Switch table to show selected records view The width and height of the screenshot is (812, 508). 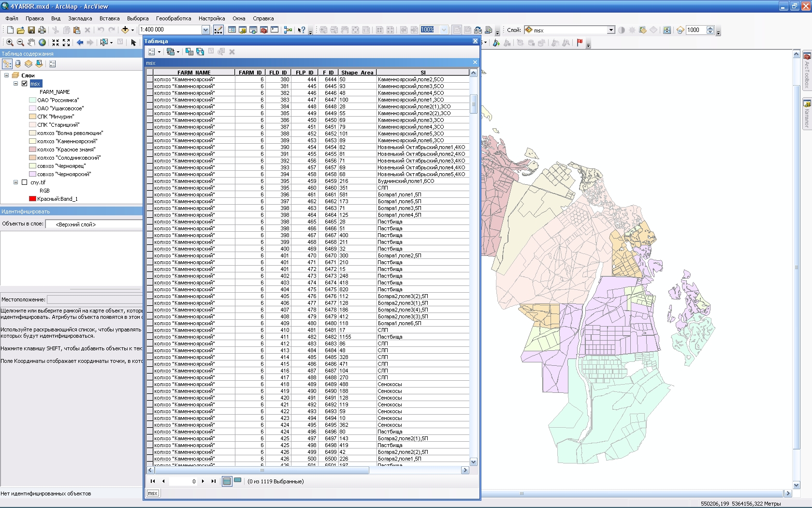[237, 481]
